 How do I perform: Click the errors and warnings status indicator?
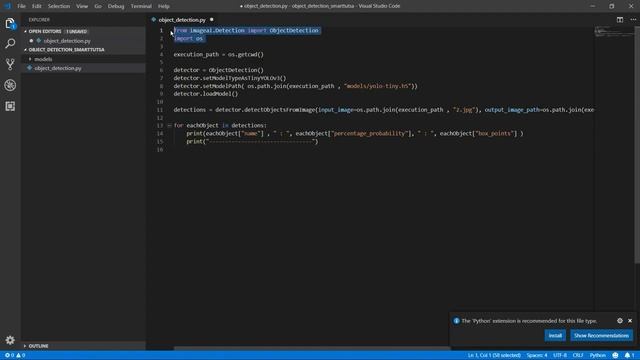15,355
